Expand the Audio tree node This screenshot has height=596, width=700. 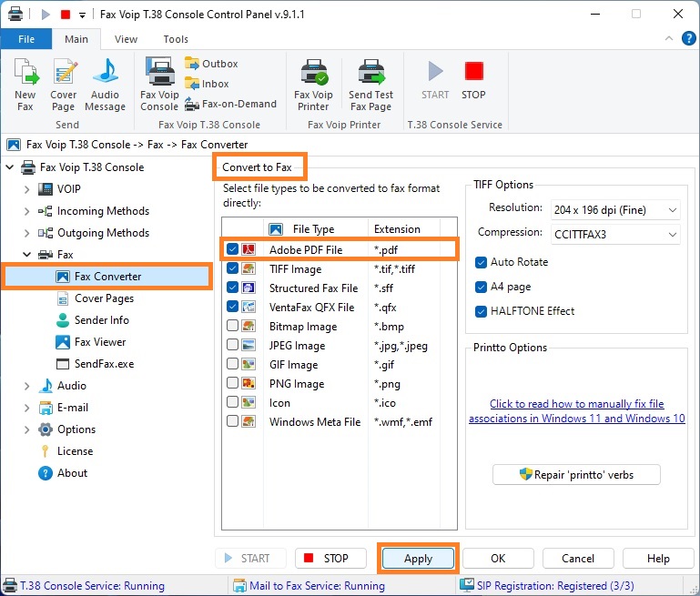tap(26, 386)
